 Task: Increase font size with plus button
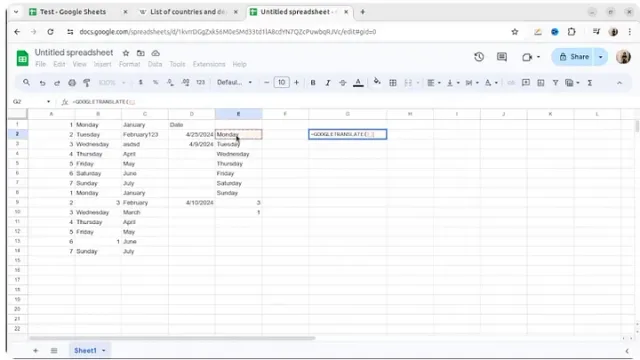pos(296,82)
